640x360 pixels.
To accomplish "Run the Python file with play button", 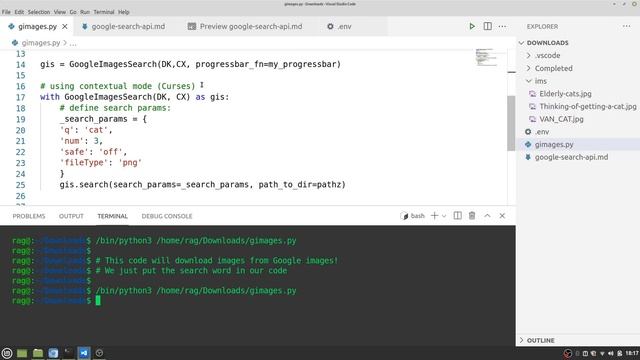I will pos(472,26).
